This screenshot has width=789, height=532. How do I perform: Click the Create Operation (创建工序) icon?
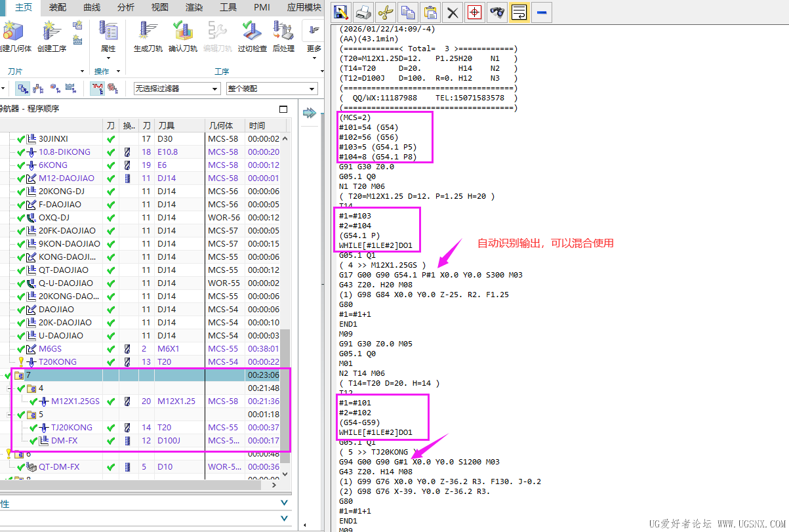pyautogui.click(x=51, y=31)
